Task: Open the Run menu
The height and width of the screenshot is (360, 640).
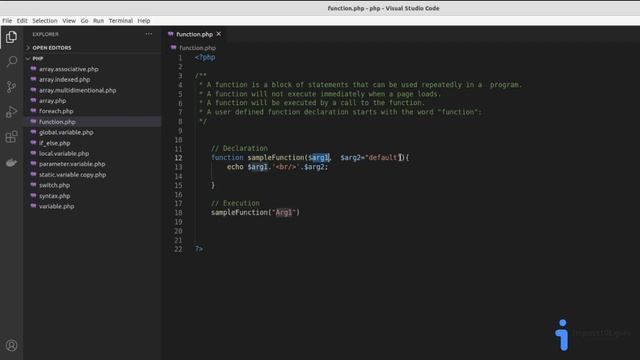Action: pos(98,20)
